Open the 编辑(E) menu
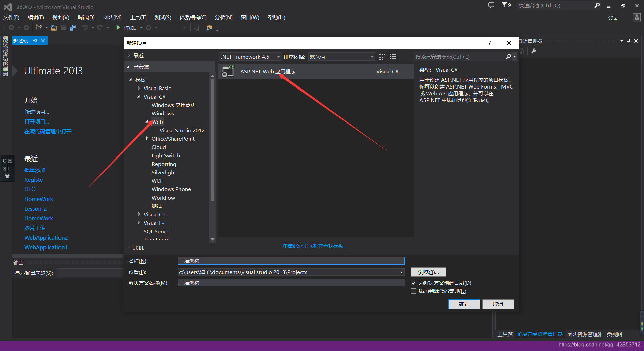 pyautogui.click(x=36, y=17)
